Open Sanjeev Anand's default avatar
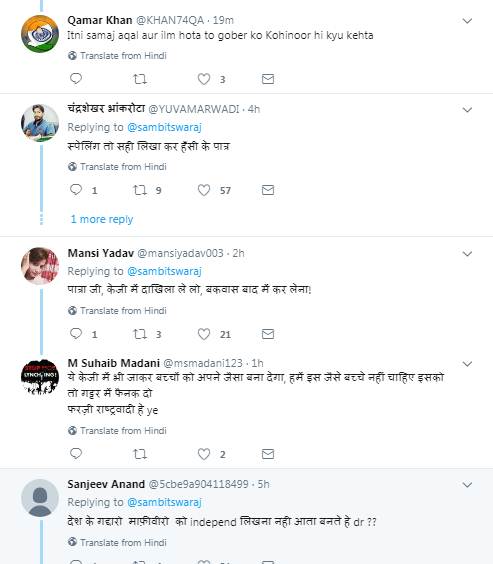This screenshot has height=564, width=493. click(x=40, y=498)
